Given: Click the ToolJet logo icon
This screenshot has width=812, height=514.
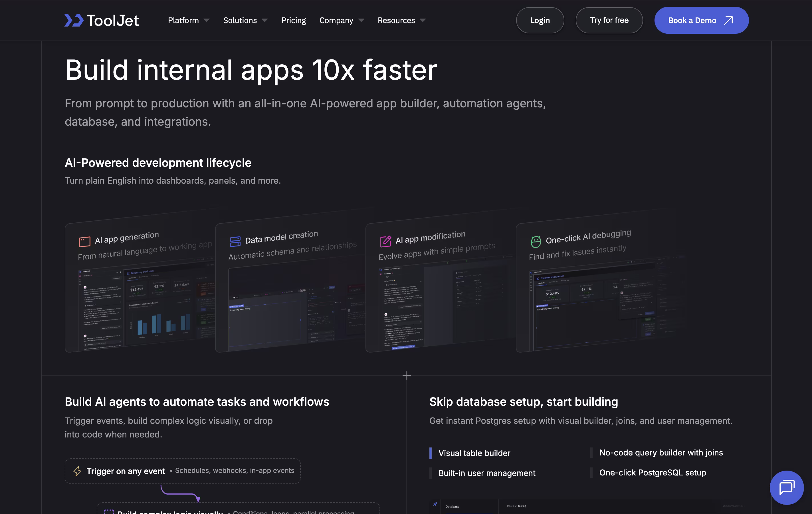Looking at the screenshot, I should (74, 20).
